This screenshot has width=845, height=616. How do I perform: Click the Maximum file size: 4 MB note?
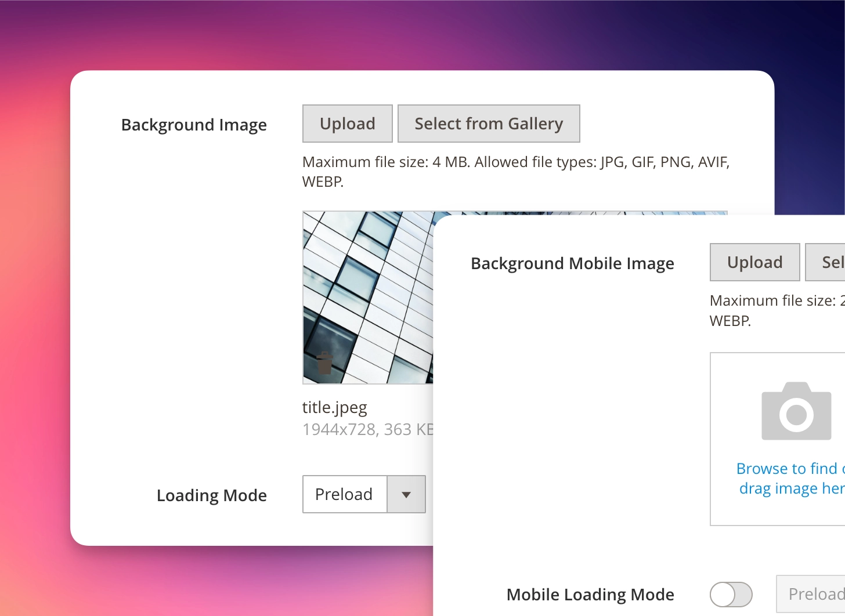pyautogui.click(x=515, y=172)
